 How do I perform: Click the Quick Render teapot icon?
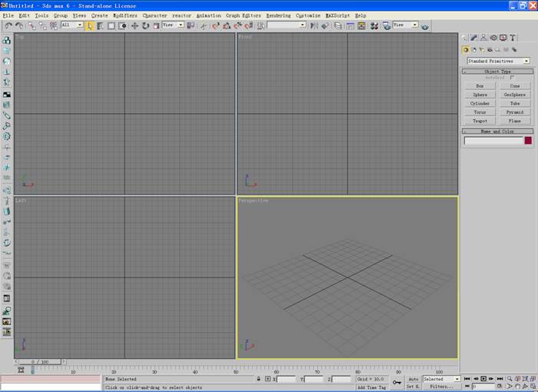pos(425,26)
